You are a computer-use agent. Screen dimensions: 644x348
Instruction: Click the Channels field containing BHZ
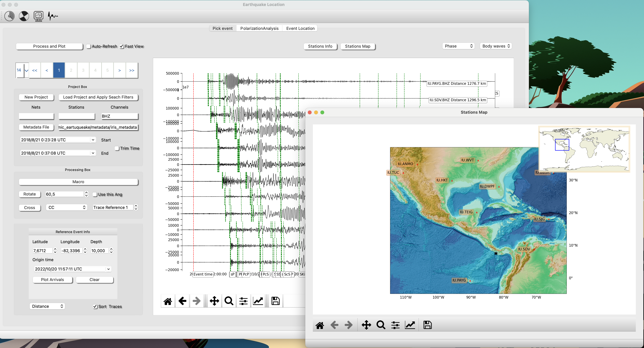[x=120, y=116]
